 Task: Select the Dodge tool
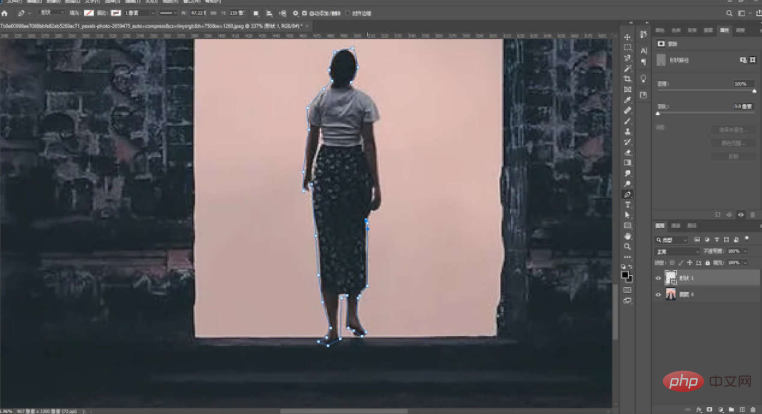click(x=627, y=184)
